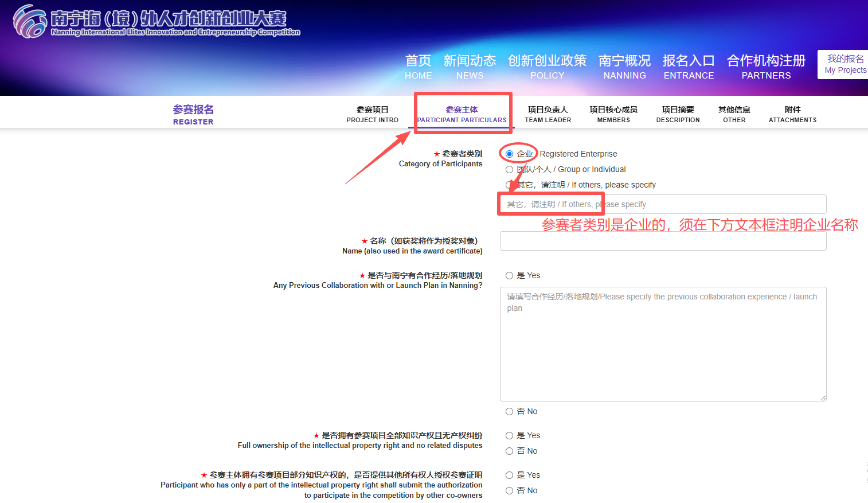The height and width of the screenshot is (503, 868).
Task: Click the 参赛报名 REGISTER heading
Action: pos(193,114)
